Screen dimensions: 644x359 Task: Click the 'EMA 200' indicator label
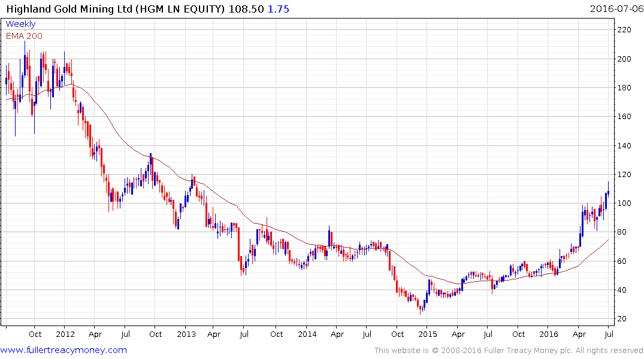coord(24,36)
